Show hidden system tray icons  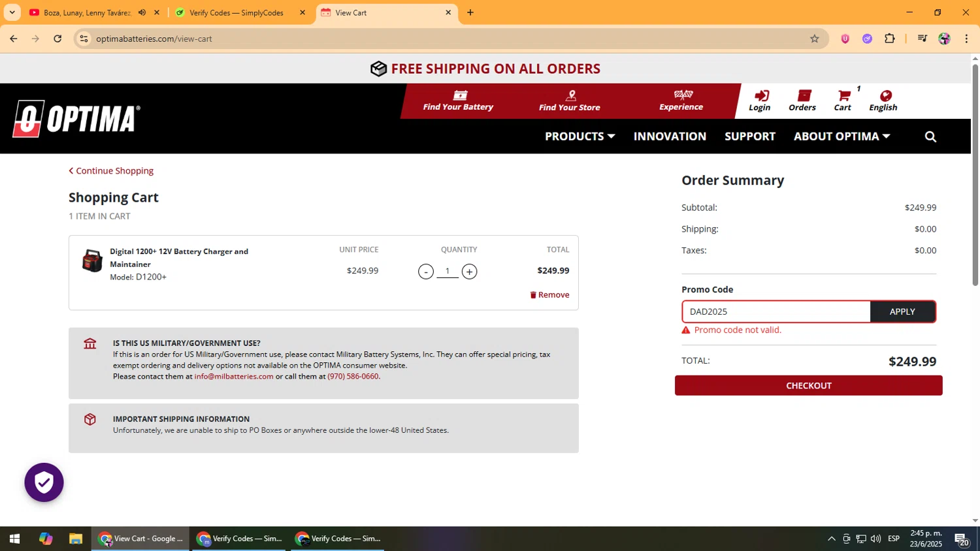831,539
